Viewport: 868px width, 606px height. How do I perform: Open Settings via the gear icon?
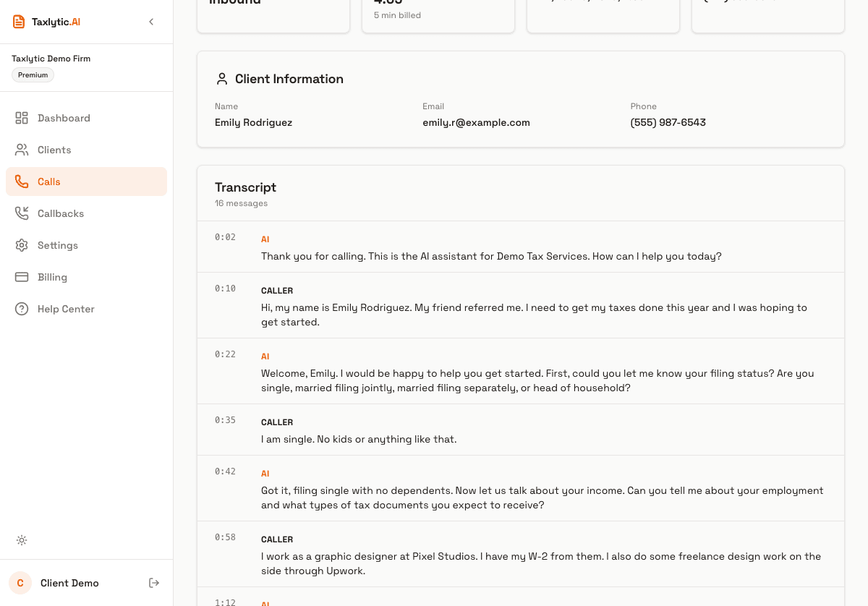point(22,245)
